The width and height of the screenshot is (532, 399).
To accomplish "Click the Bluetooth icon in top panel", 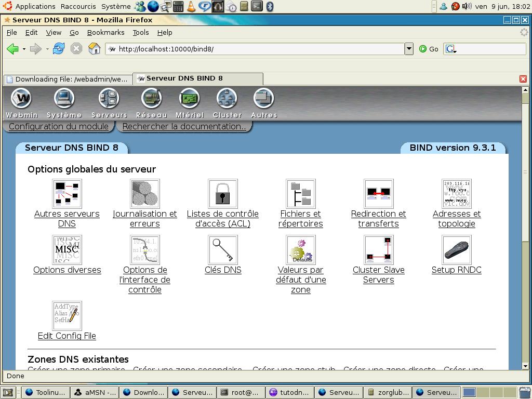I will tap(270, 6).
